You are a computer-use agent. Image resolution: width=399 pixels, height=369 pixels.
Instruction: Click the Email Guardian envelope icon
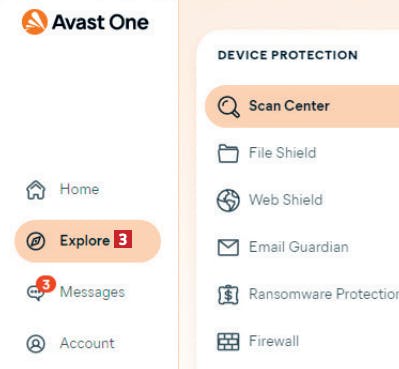[228, 247]
